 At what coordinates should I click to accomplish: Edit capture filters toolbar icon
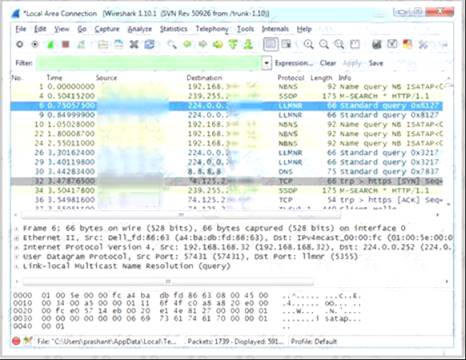(377, 44)
